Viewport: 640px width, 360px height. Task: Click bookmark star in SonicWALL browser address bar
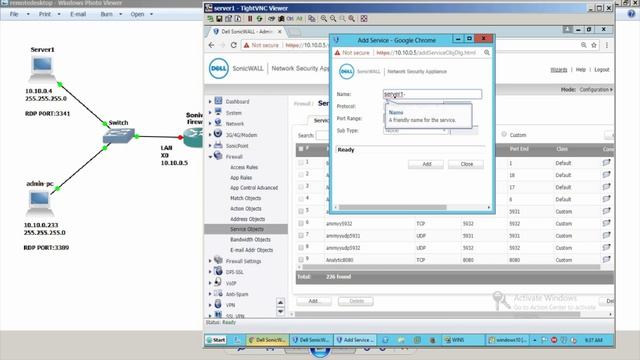[x=594, y=45]
